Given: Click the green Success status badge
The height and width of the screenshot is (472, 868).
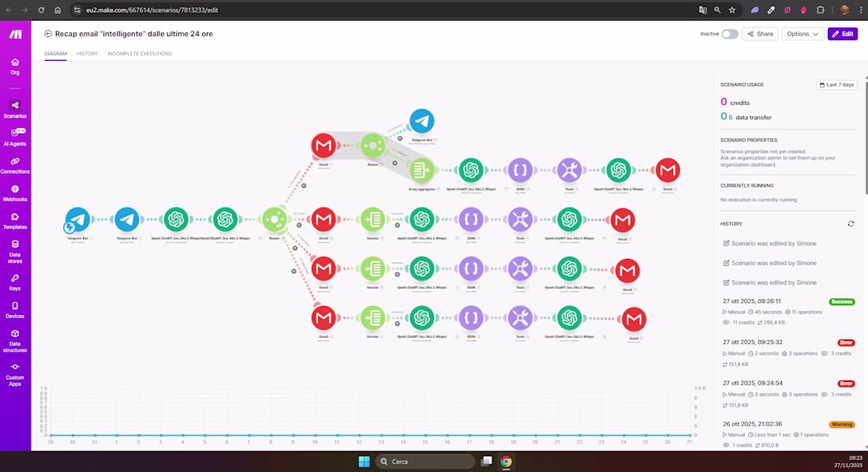Looking at the screenshot, I should coord(841,302).
